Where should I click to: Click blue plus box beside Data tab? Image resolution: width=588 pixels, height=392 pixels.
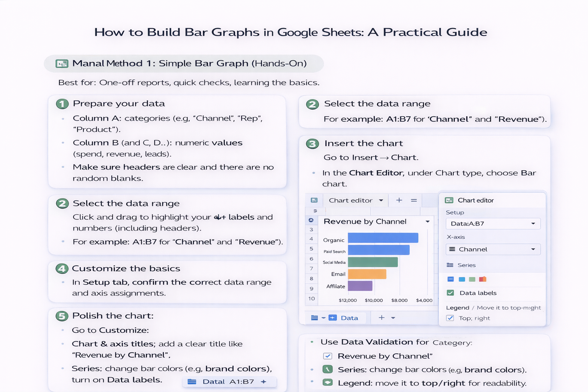[x=333, y=318]
